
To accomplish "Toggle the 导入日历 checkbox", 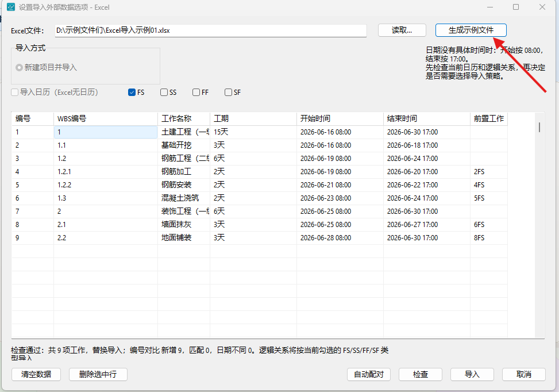I will pos(14,93).
